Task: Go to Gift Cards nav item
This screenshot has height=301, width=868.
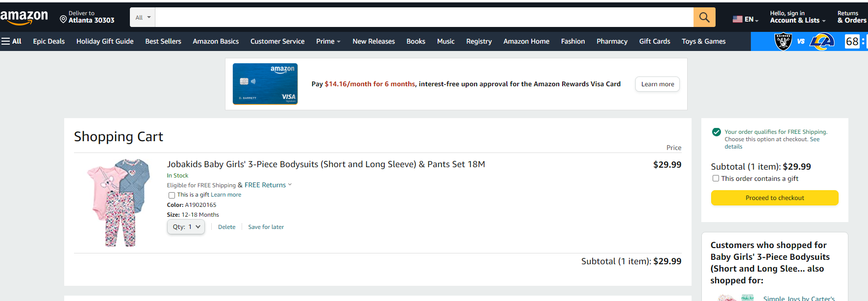Action: click(654, 42)
